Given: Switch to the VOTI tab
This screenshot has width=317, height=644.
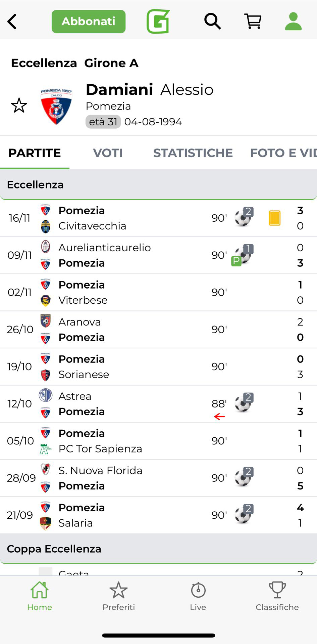Looking at the screenshot, I should pyautogui.click(x=108, y=153).
